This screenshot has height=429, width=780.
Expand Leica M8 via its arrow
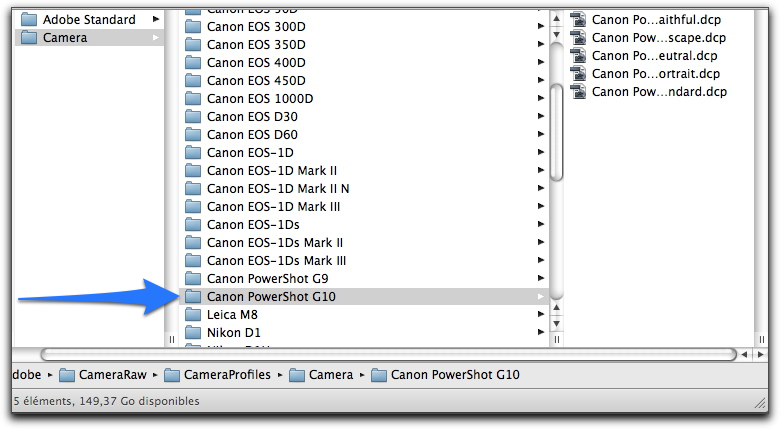coord(541,314)
